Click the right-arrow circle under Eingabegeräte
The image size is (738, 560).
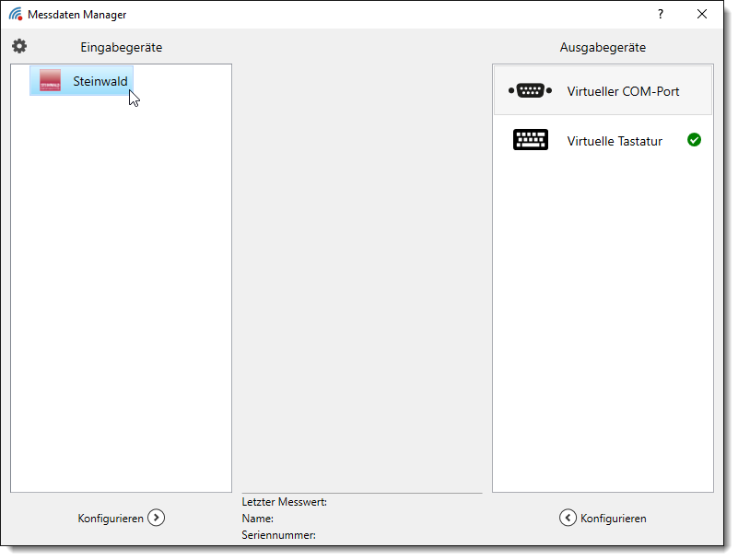pos(157,518)
